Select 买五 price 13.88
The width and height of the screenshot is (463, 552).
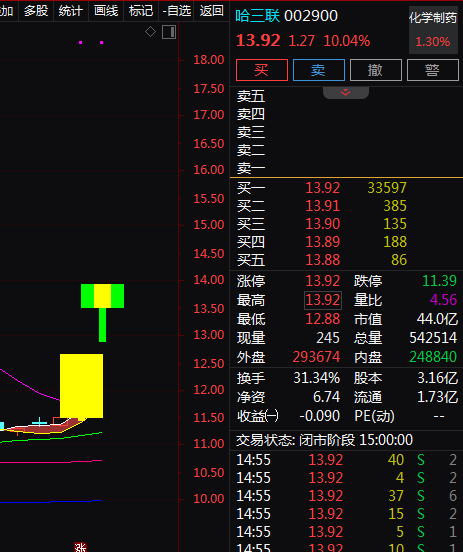tap(323, 260)
